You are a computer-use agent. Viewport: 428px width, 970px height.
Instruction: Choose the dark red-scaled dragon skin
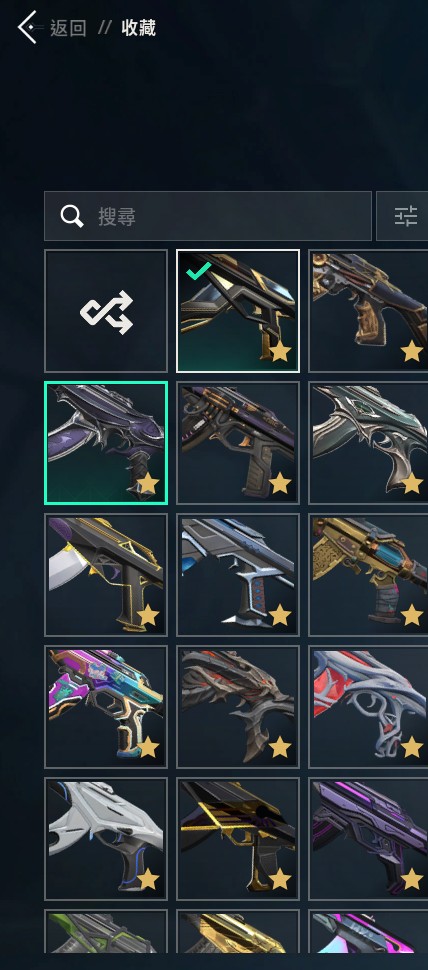[238, 706]
